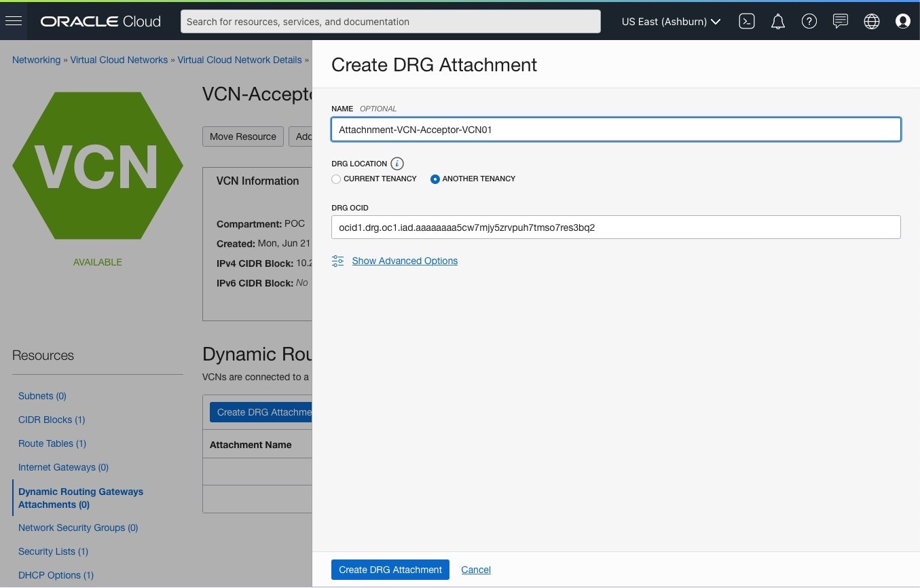Open Subnets (0) in Resources
This screenshot has height=588, width=920.
click(x=42, y=396)
